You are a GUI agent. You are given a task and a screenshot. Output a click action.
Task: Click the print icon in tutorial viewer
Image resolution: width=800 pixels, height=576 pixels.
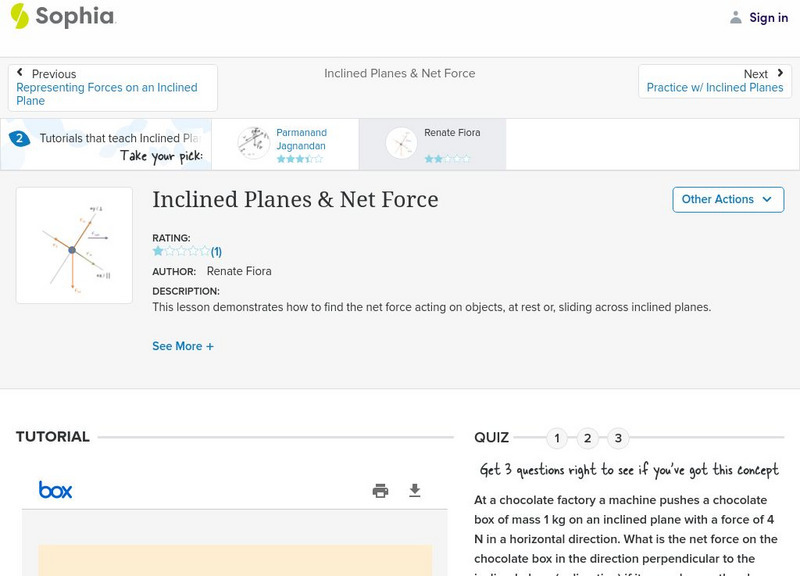(380, 490)
